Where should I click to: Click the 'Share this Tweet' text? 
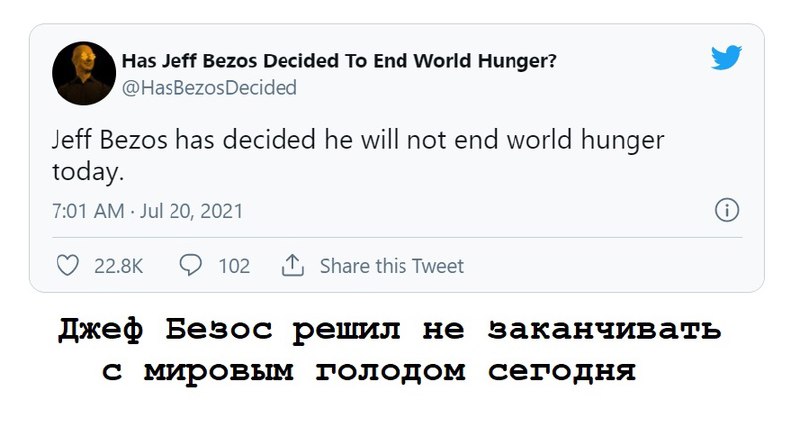392,267
